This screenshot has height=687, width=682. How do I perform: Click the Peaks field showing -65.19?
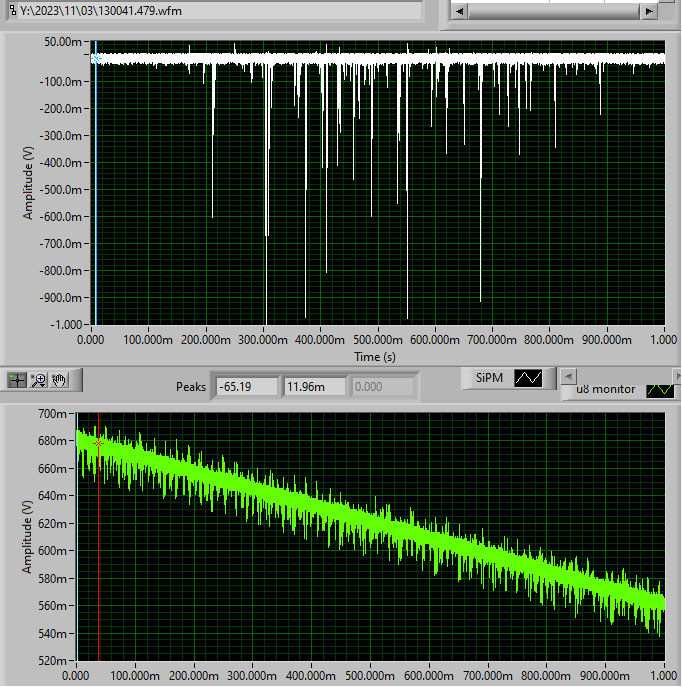tap(247, 387)
